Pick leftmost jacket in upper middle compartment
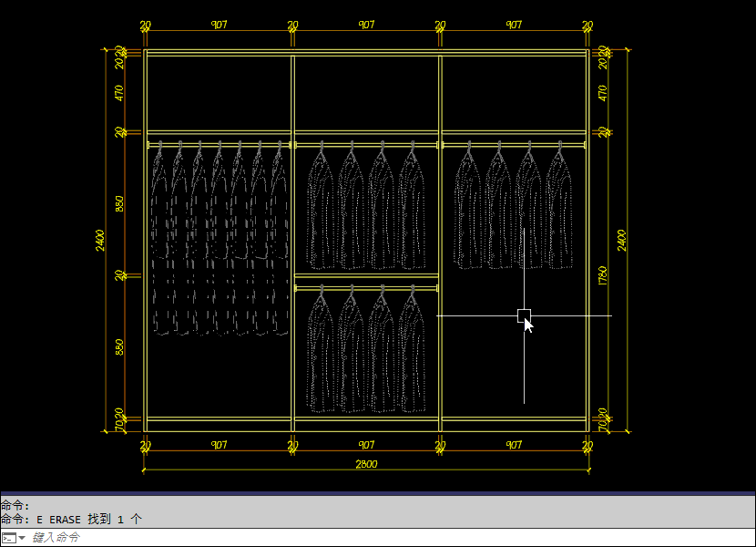This screenshot has width=756, height=547. point(319,210)
